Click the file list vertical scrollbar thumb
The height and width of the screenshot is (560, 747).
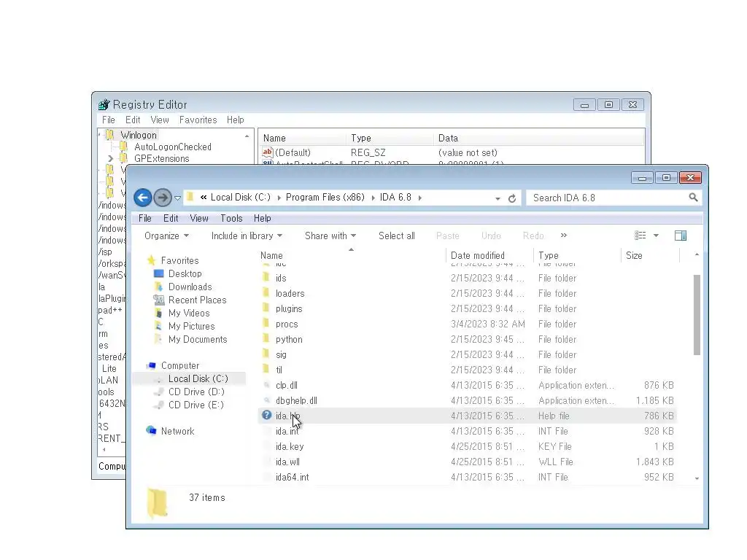[x=697, y=315]
